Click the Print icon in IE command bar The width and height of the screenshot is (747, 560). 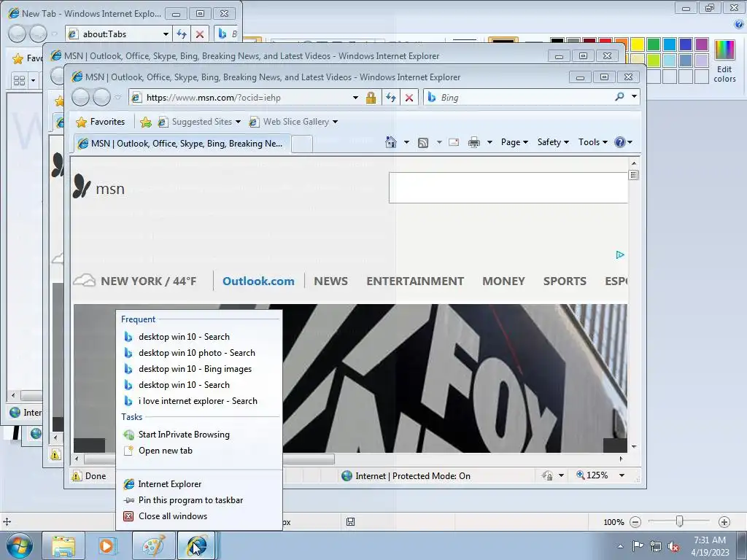(x=474, y=142)
